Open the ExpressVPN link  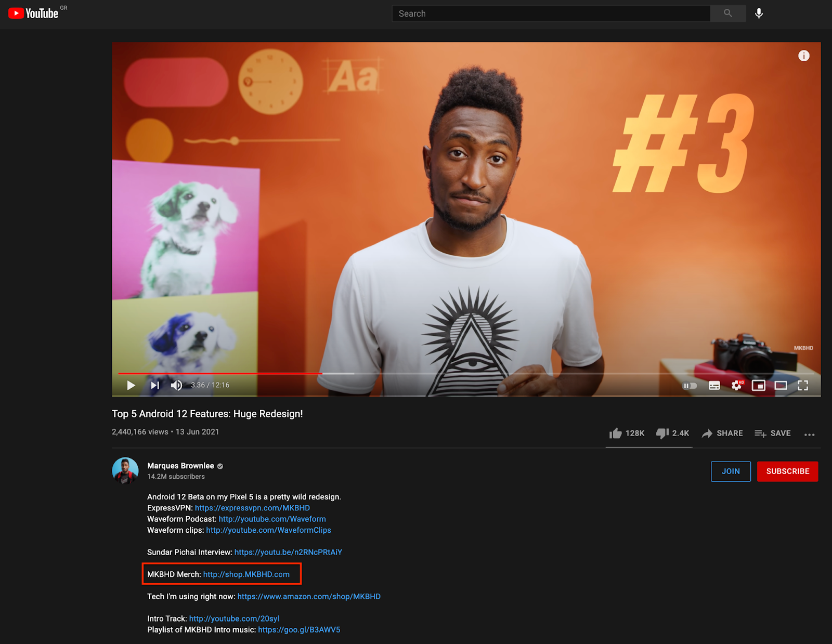click(252, 508)
